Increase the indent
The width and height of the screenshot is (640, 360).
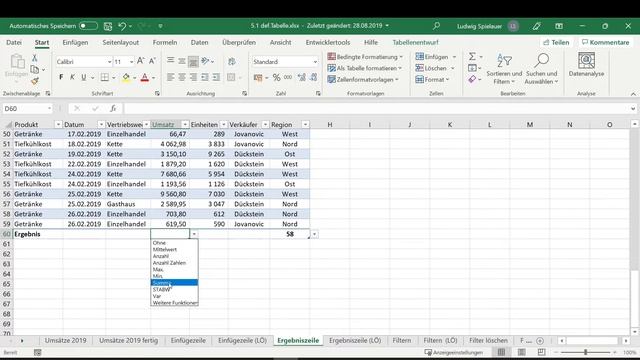click(216, 77)
